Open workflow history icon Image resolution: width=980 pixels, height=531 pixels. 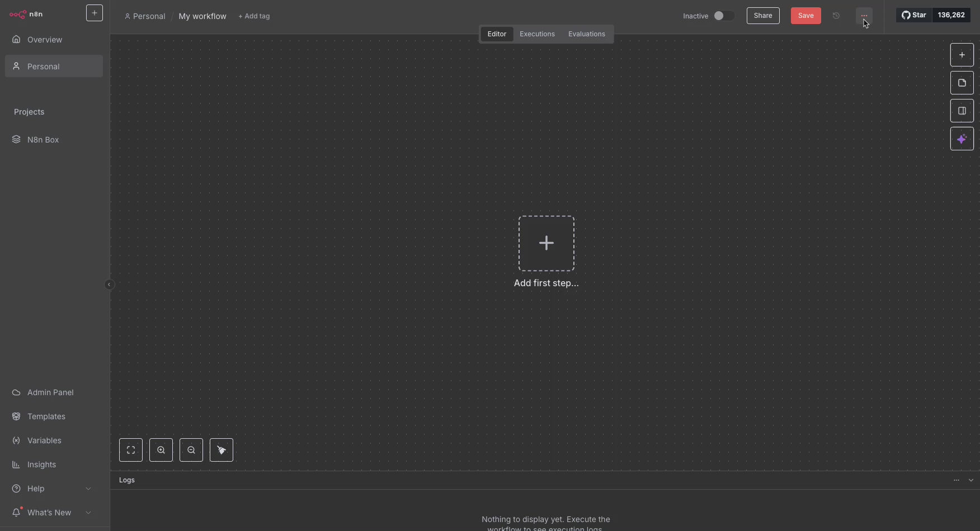point(836,16)
